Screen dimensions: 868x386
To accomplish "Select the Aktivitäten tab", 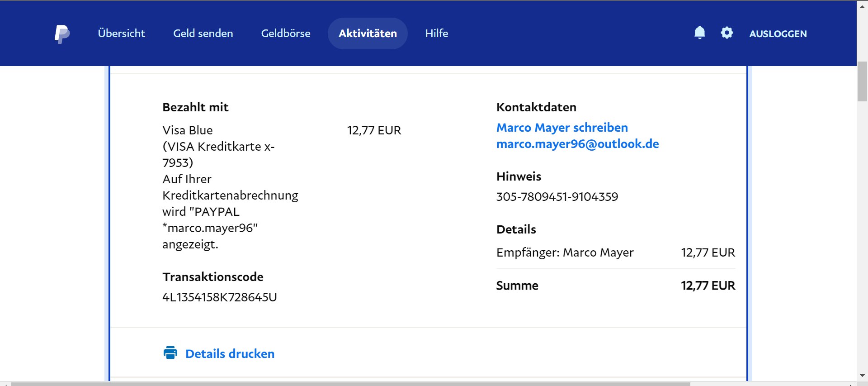I will [x=368, y=33].
